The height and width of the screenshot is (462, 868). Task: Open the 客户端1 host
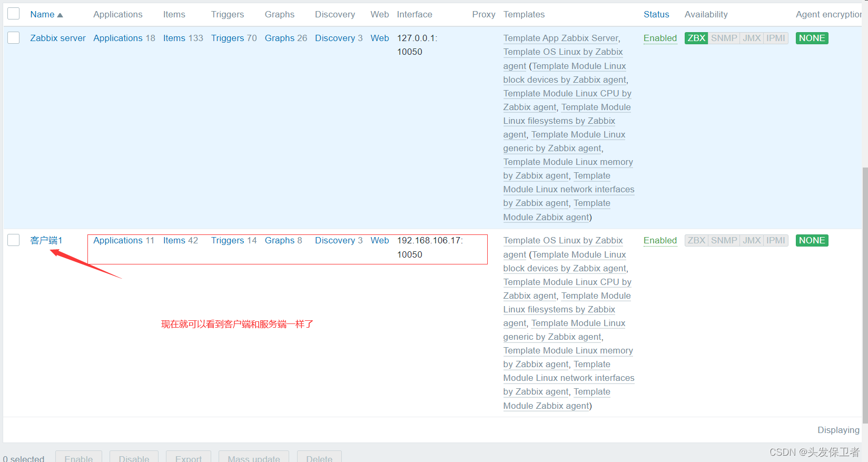tap(46, 240)
